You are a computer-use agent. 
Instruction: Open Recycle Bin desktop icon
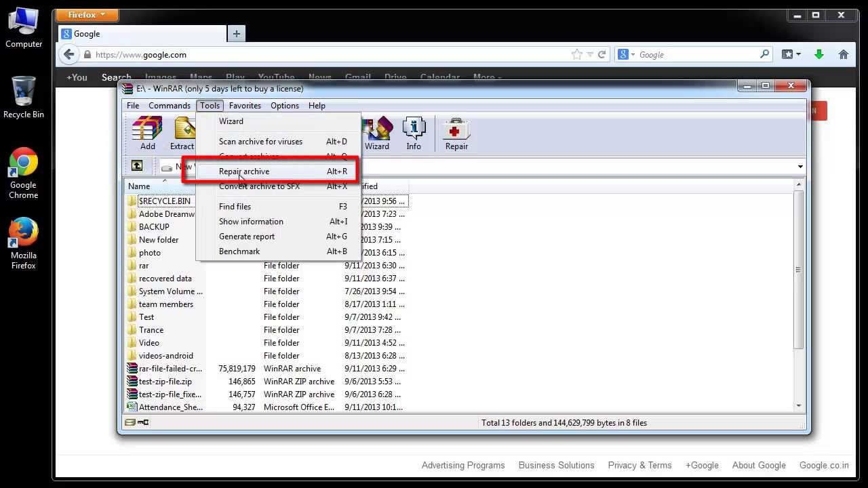pyautogui.click(x=24, y=98)
